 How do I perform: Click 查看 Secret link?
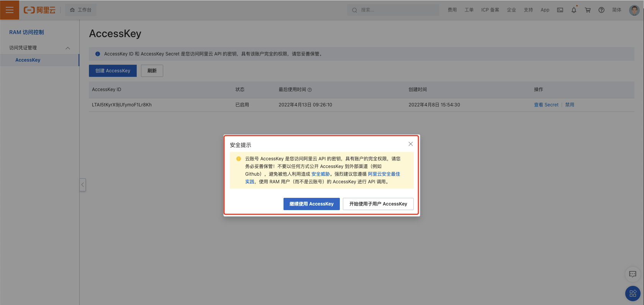coord(546,105)
